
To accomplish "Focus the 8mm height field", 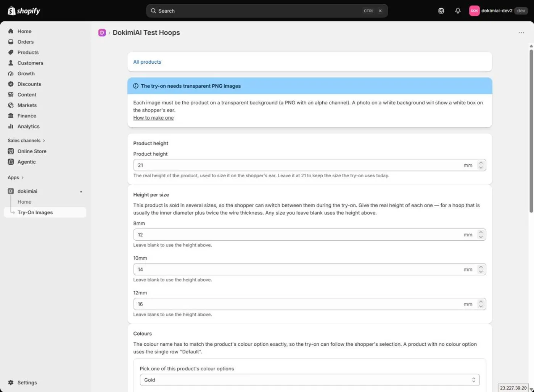I will point(309,235).
